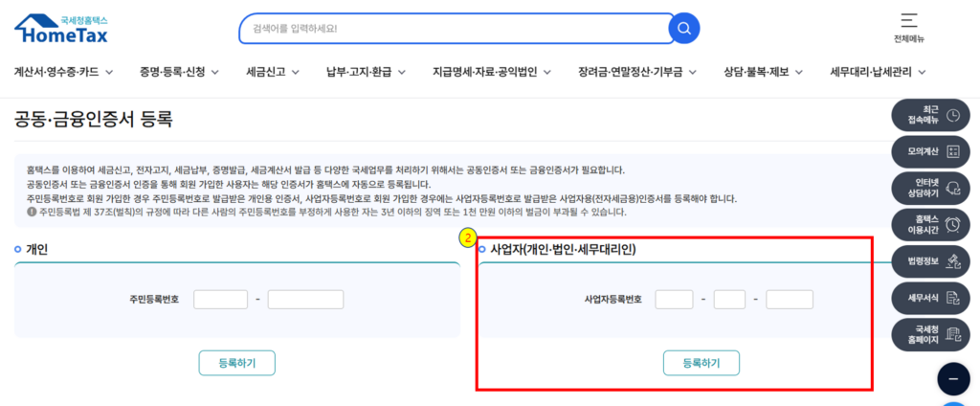Focus the search box 검색어를 입력하세요
The height and width of the screenshot is (406, 980).
coord(455,29)
